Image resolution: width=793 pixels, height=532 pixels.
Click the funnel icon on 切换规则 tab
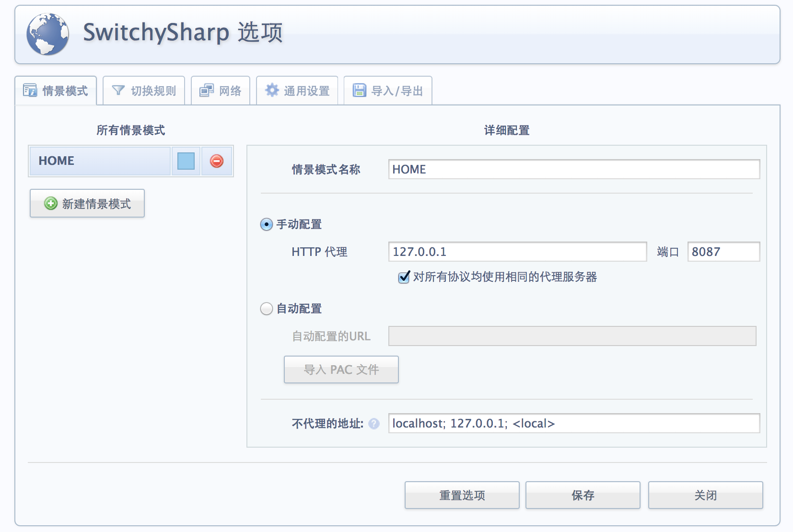coord(118,90)
